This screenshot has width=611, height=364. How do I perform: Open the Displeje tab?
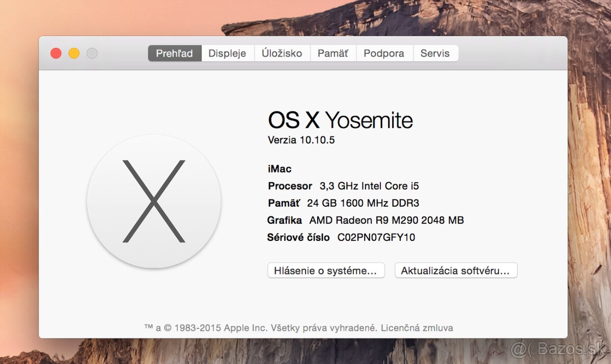coord(228,53)
